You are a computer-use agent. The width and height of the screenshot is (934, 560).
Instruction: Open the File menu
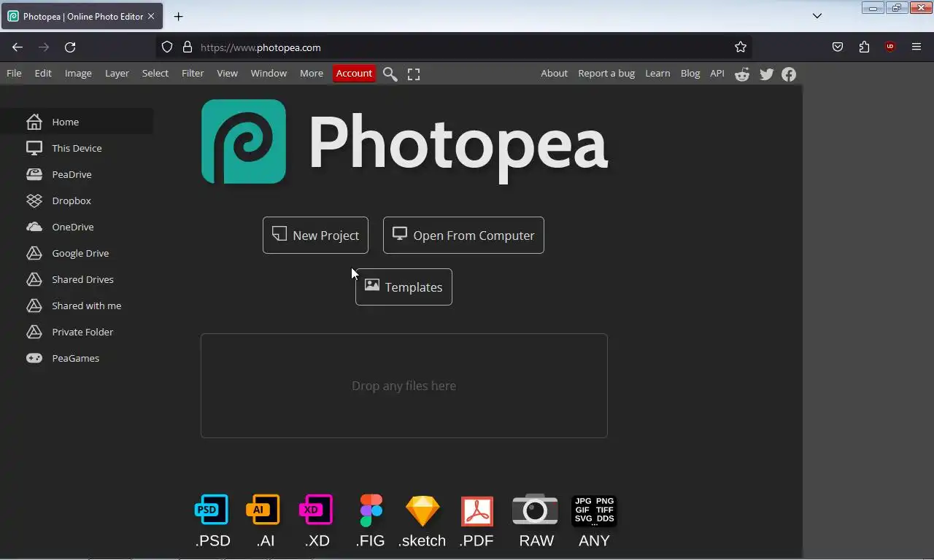pyautogui.click(x=14, y=73)
